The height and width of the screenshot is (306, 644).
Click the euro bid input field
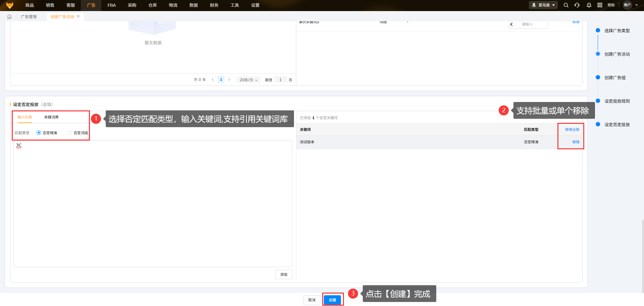[x=528, y=24]
